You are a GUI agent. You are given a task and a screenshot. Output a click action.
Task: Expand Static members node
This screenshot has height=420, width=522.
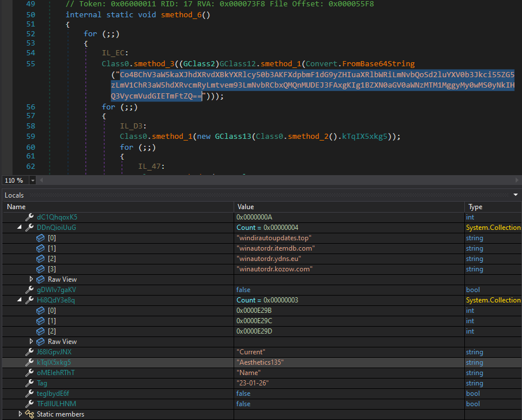20,414
